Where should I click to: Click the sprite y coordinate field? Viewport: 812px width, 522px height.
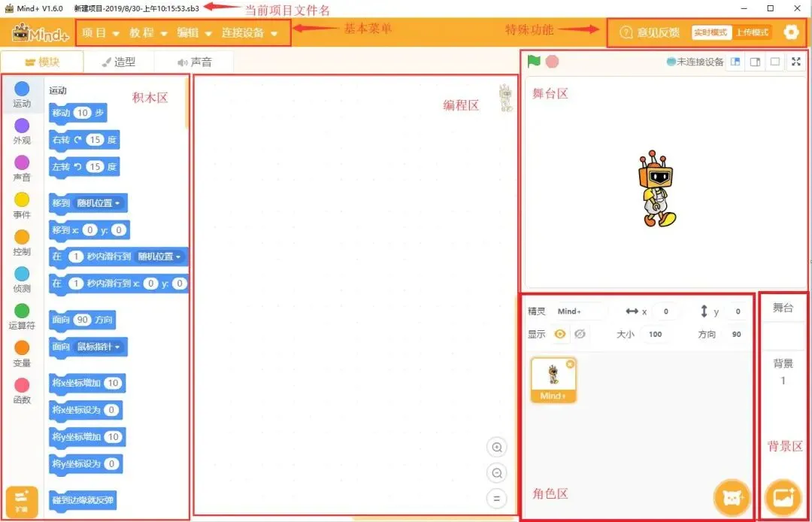click(738, 311)
